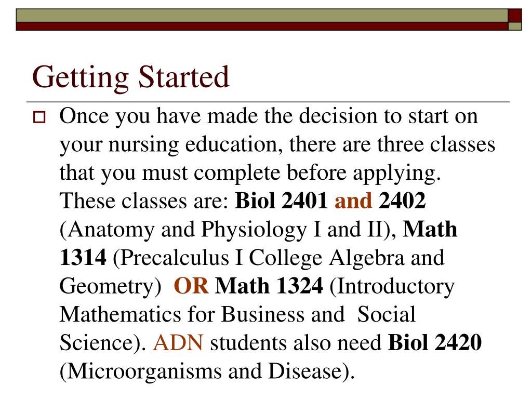Click the olive green header bar
The width and height of the screenshot is (532, 399).
click(262, 16)
